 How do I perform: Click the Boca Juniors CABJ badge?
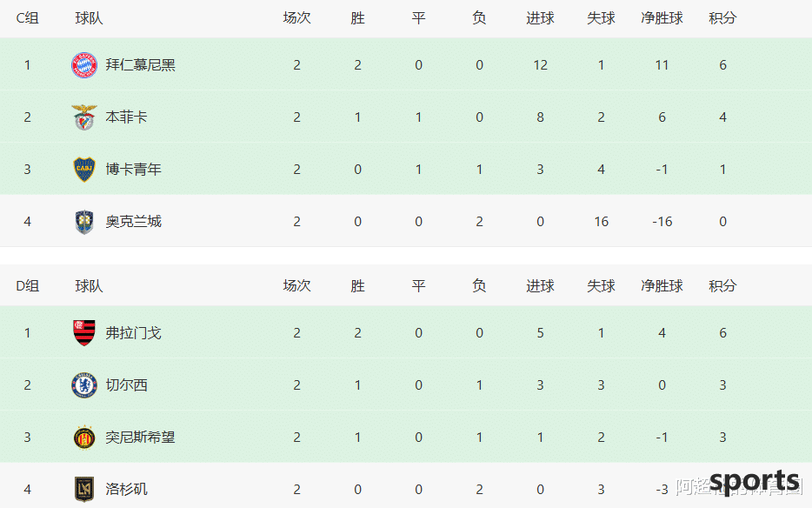pyautogui.click(x=83, y=170)
